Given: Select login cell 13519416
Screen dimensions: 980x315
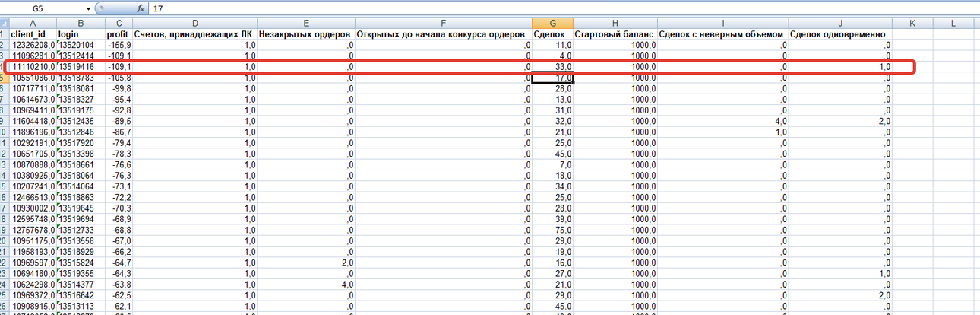Looking at the screenshot, I should (81, 67).
